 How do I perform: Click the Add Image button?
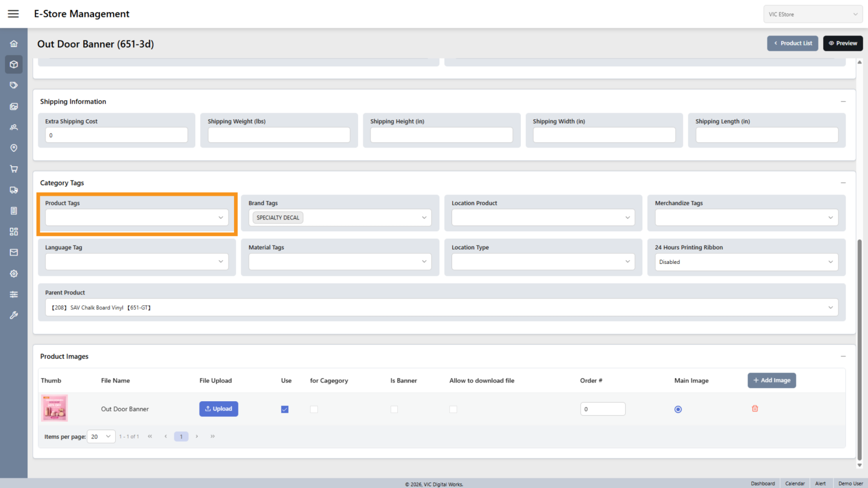click(x=771, y=381)
